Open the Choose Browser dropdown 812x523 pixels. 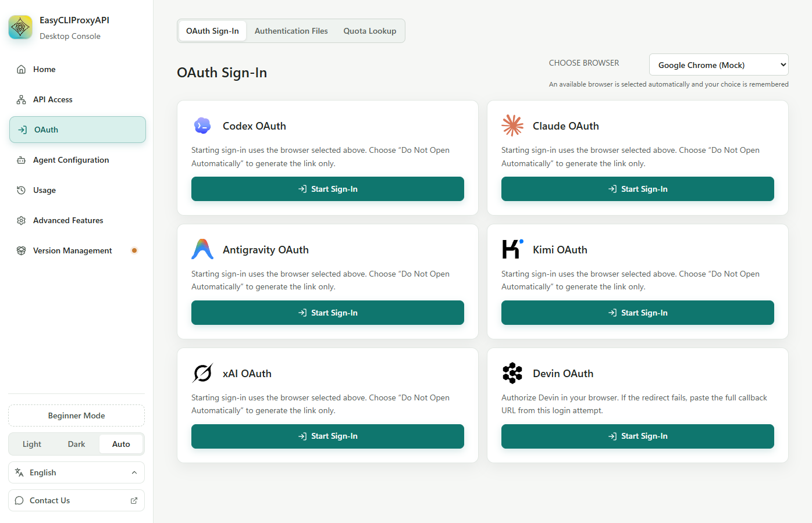pyautogui.click(x=719, y=65)
